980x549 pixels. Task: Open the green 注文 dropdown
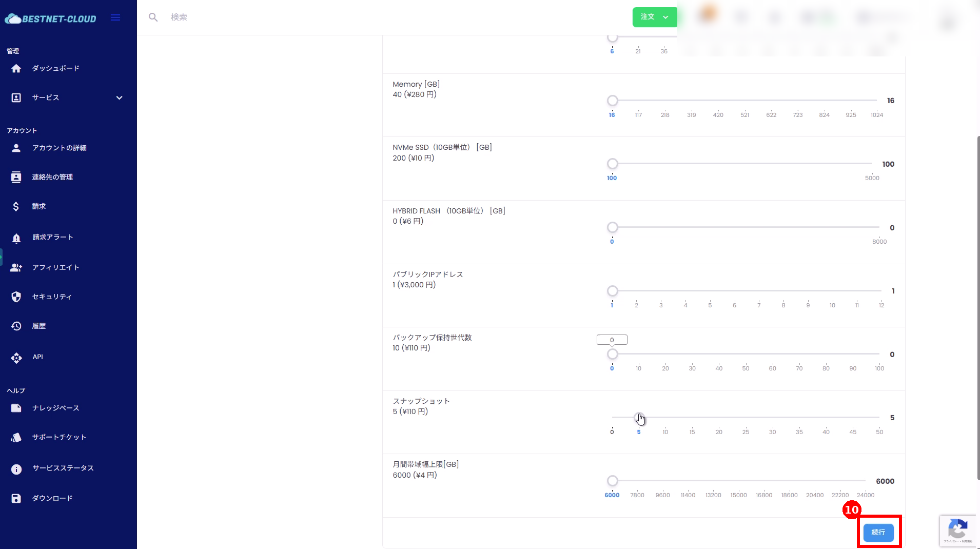tap(654, 17)
